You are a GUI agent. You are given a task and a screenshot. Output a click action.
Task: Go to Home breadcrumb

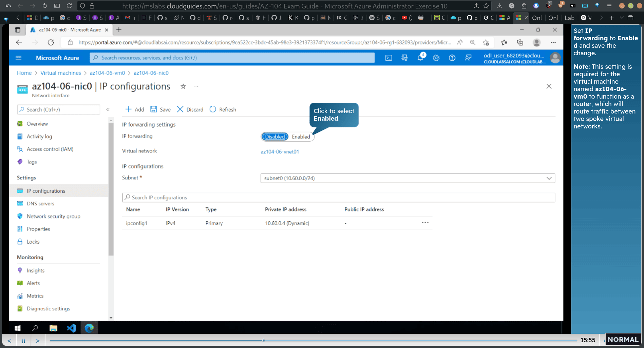pos(24,73)
